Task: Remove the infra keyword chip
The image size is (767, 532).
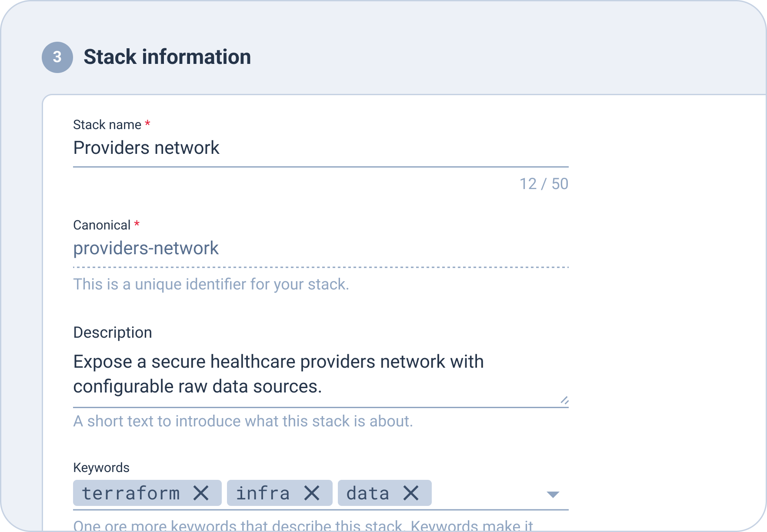Action: [x=312, y=493]
